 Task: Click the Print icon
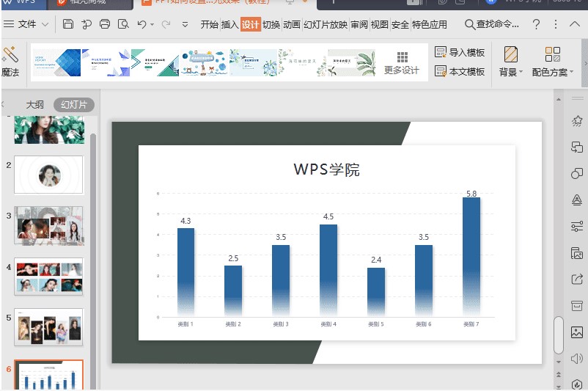pyautogui.click(x=105, y=24)
